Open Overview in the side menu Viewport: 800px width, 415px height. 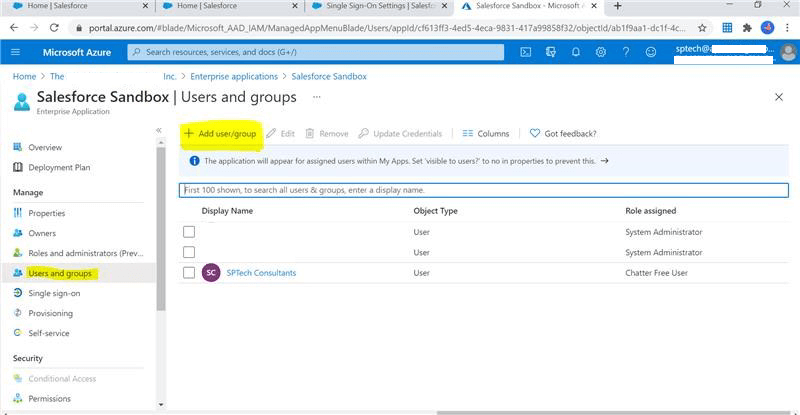pyautogui.click(x=45, y=148)
